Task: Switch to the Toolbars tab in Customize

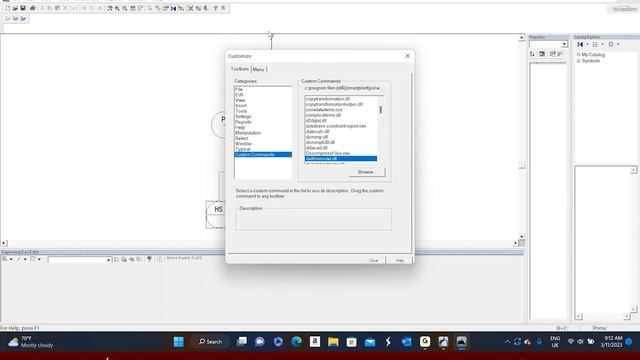Action: tap(240, 69)
